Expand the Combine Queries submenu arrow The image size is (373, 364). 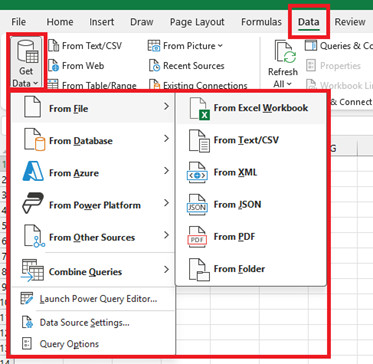tap(166, 269)
